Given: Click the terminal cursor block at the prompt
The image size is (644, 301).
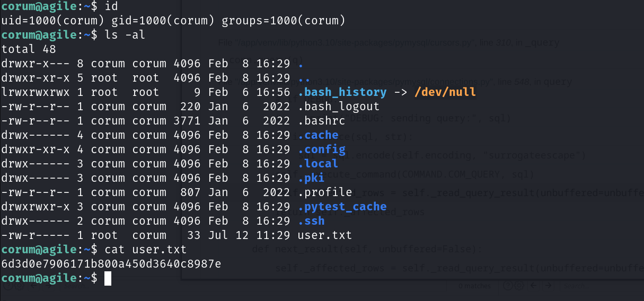Looking at the screenshot, I should coord(108,278).
